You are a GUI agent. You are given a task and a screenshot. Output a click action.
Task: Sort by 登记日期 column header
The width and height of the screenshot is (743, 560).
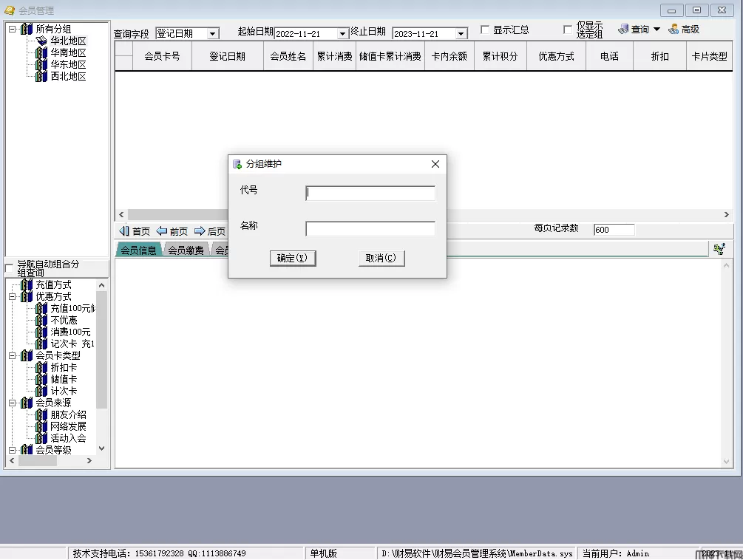(228, 56)
